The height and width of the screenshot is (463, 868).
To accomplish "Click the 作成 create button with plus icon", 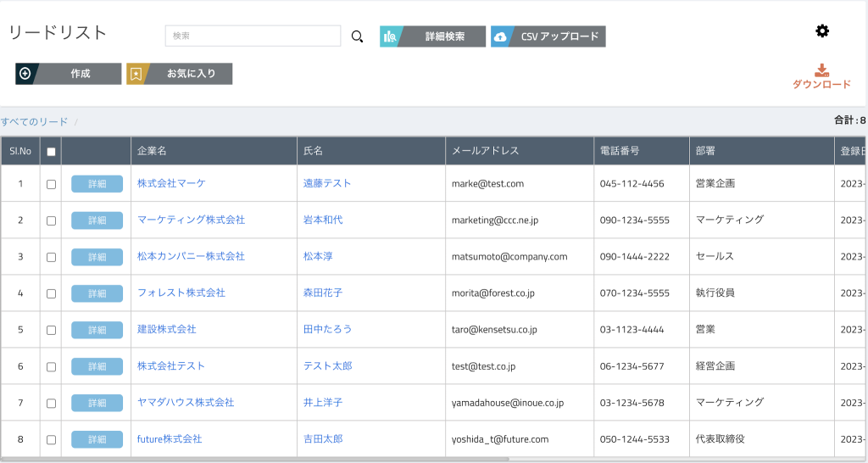I will (x=69, y=74).
